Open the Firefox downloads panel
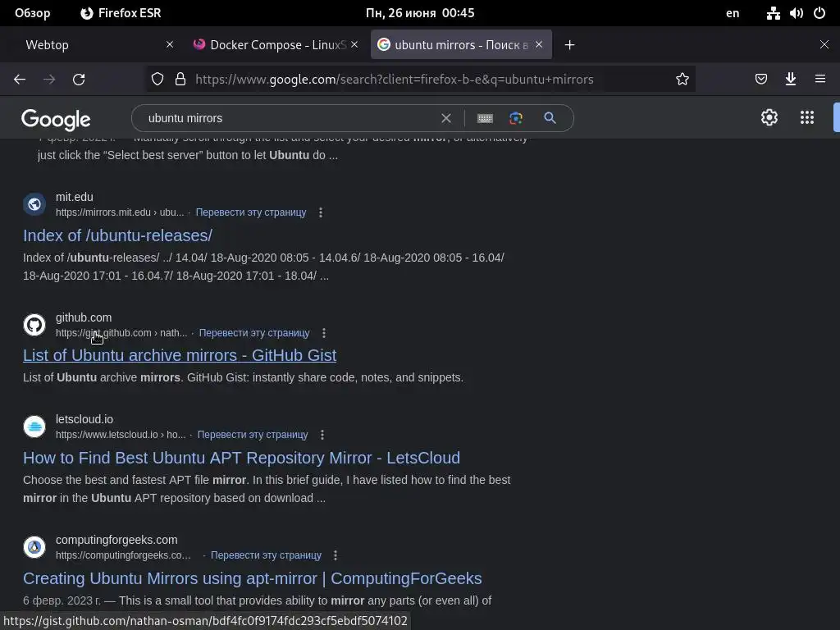Image resolution: width=840 pixels, height=630 pixels. coord(790,80)
